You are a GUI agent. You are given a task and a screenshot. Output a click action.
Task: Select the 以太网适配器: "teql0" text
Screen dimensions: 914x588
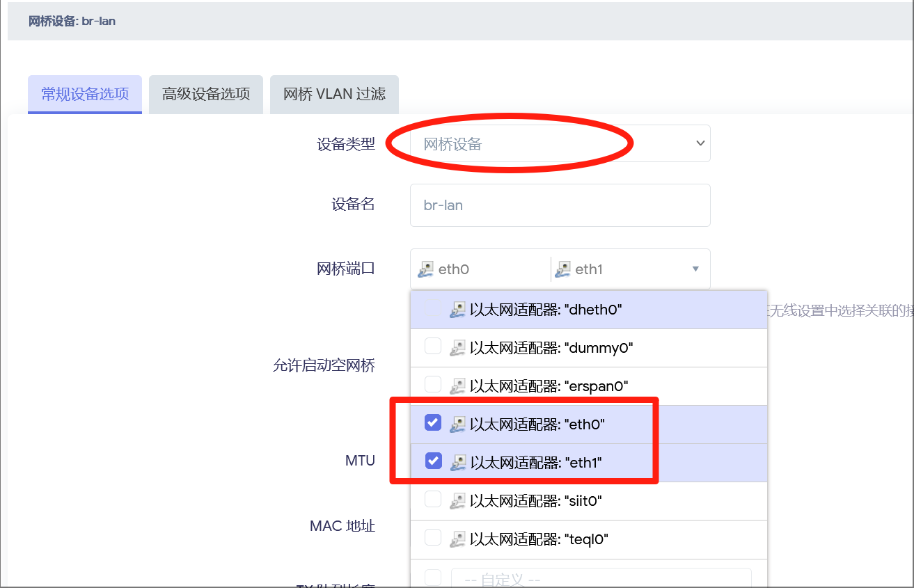pyautogui.click(x=539, y=539)
